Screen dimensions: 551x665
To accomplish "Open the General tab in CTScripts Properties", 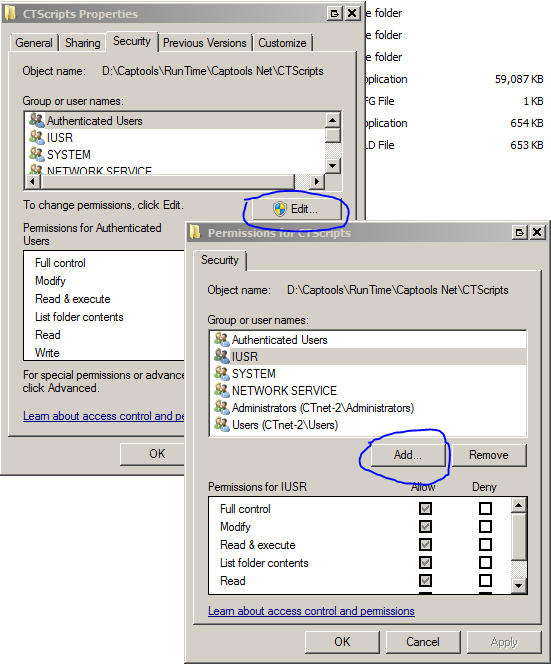I will [34, 43].
